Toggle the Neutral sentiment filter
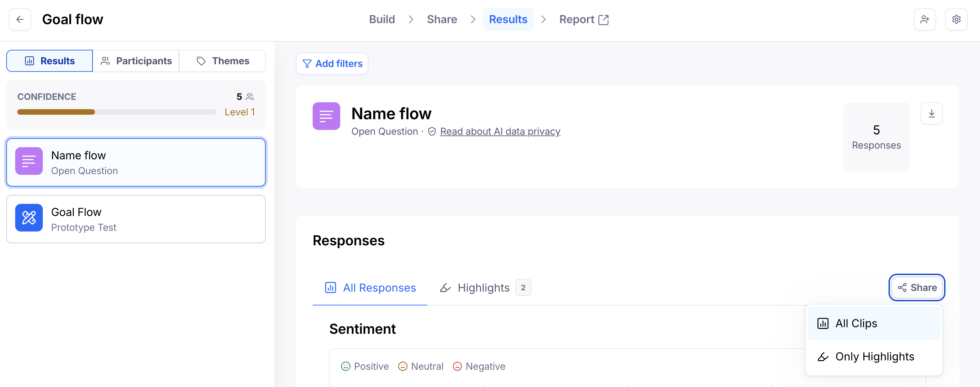Image resolution: width=980 pixels, height=387 pixels. point(421,366)
